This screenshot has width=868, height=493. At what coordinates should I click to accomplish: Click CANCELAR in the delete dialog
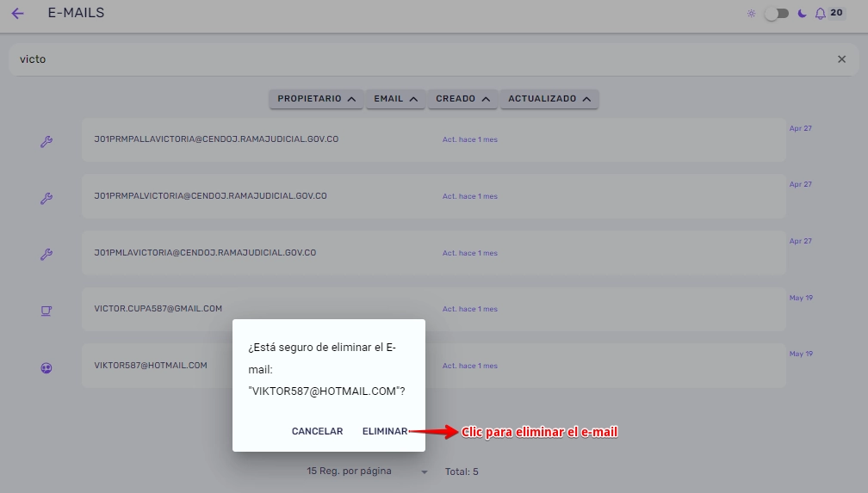point(317,432)
